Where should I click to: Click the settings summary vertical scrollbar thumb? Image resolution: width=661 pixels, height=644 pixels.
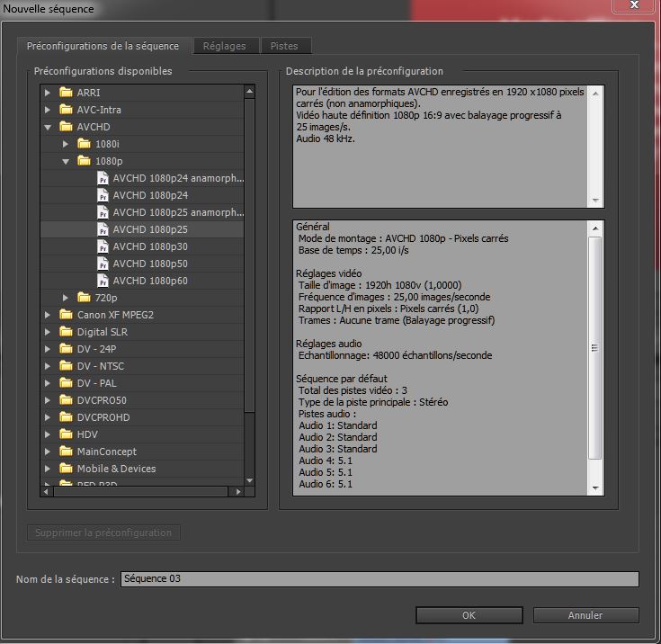594,348
